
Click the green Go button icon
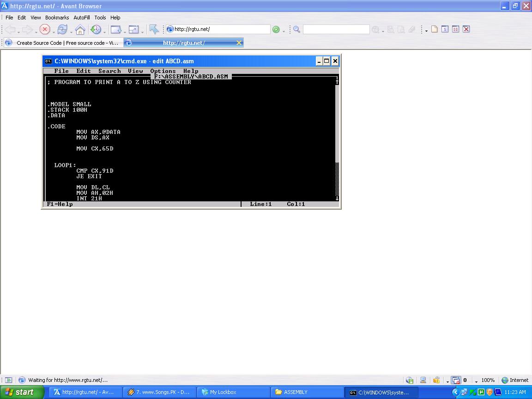[x=276, y=30]
